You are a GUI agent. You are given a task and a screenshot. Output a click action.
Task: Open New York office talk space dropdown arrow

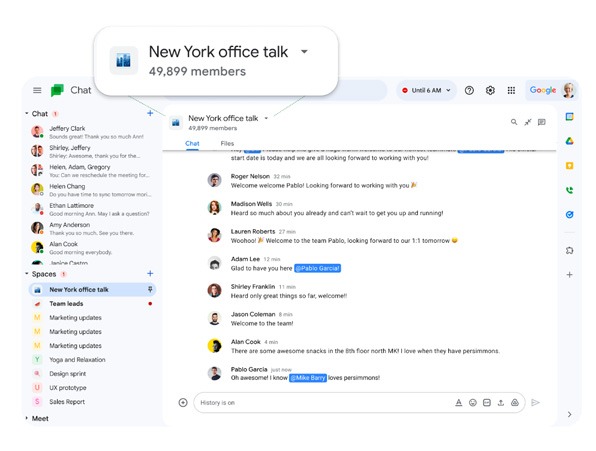(x=266, y=118)
